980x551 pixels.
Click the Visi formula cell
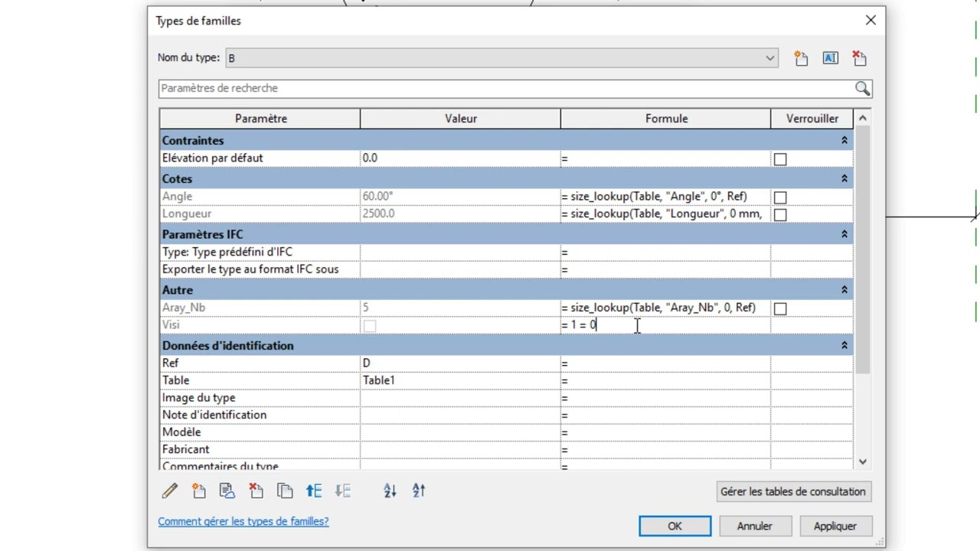[665, 325]
